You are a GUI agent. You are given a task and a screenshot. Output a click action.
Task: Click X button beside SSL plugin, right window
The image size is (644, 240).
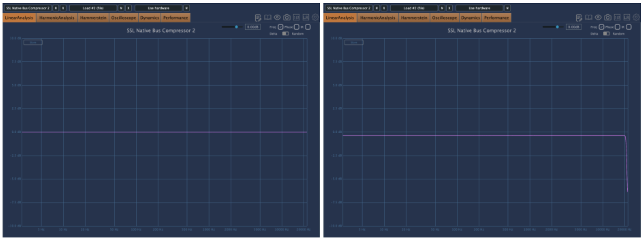tap(384, 8)
